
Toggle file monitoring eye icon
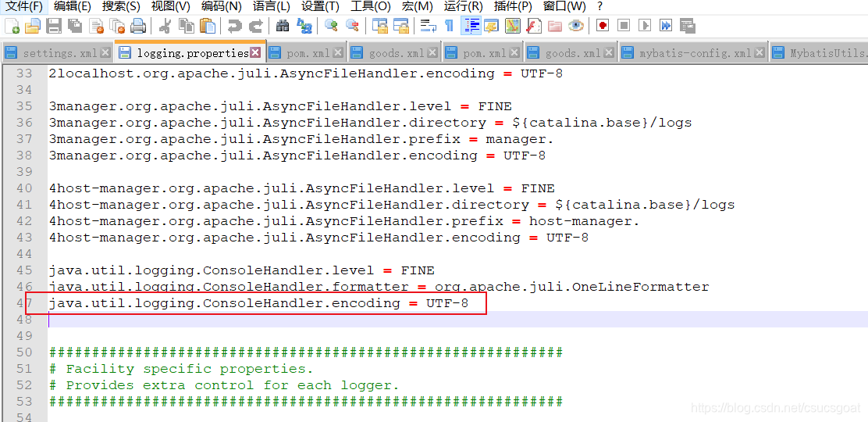coord(576,26)
